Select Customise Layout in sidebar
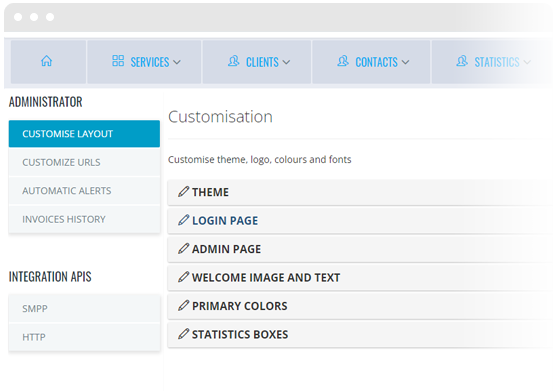Viewport: 559px width, 391px height. (84, 134)
